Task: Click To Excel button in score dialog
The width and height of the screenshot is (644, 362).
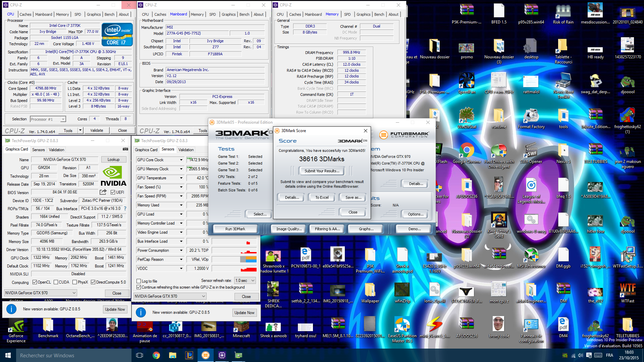Action: coord(322,197)
